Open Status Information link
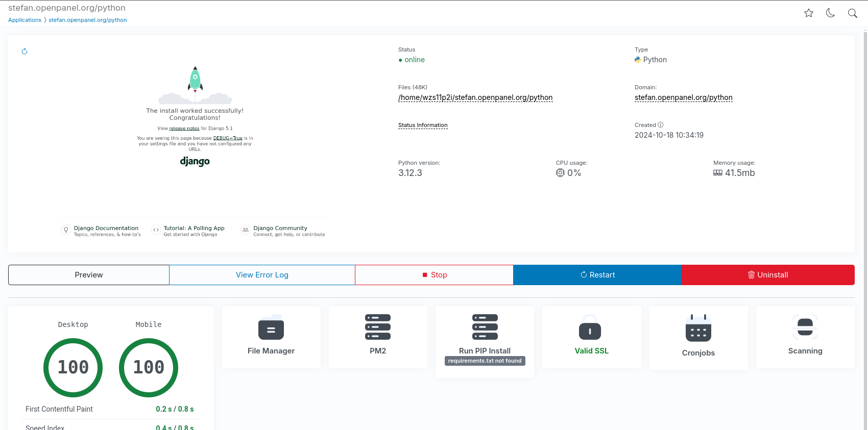Screen dimensions: 868x430 tap(423, 125)
